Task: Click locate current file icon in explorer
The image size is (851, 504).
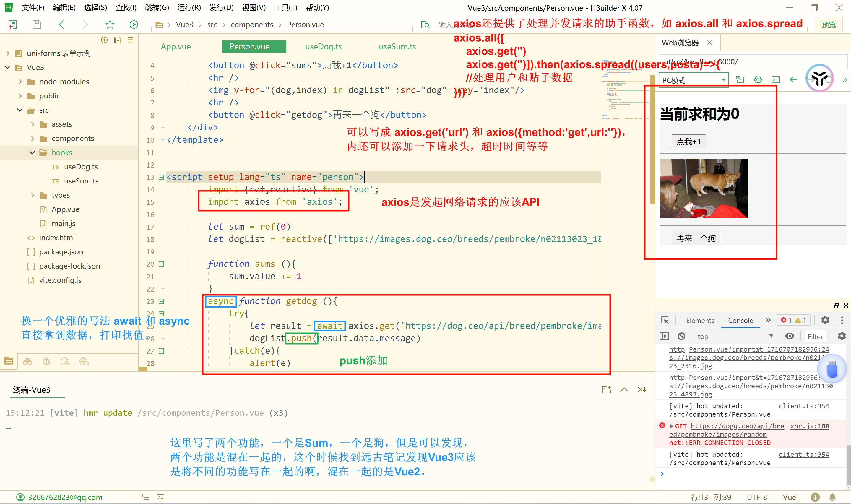Action: pyautogui.click(x=104, y=40)
